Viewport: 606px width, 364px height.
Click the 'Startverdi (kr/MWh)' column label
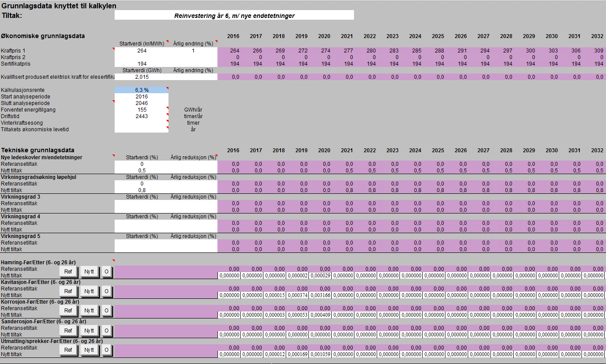(141, 43)
